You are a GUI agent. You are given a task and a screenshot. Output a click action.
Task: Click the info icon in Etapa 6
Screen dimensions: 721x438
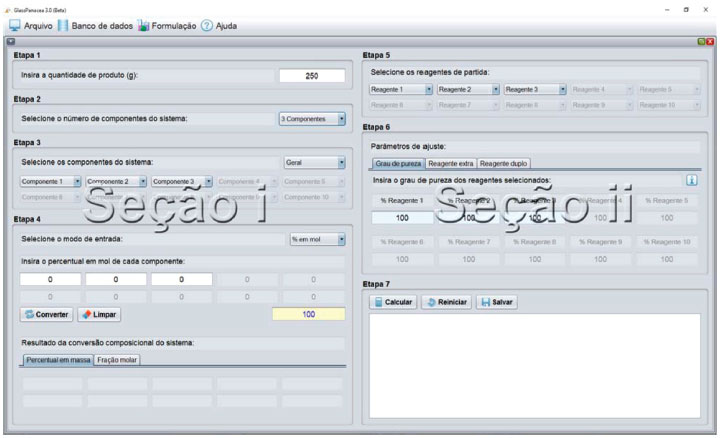691,180
